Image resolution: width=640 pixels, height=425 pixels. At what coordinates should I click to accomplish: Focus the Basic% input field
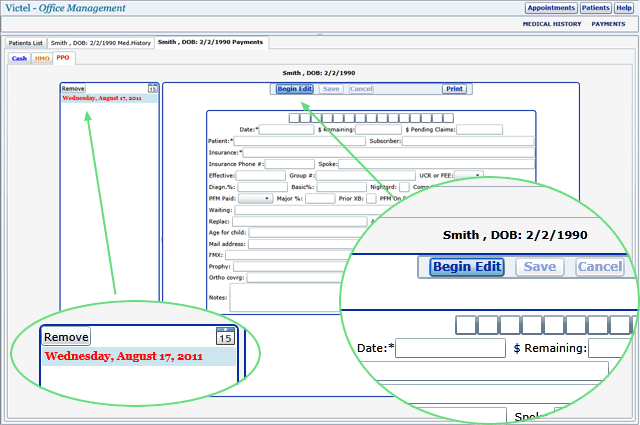tap(342, 187)
